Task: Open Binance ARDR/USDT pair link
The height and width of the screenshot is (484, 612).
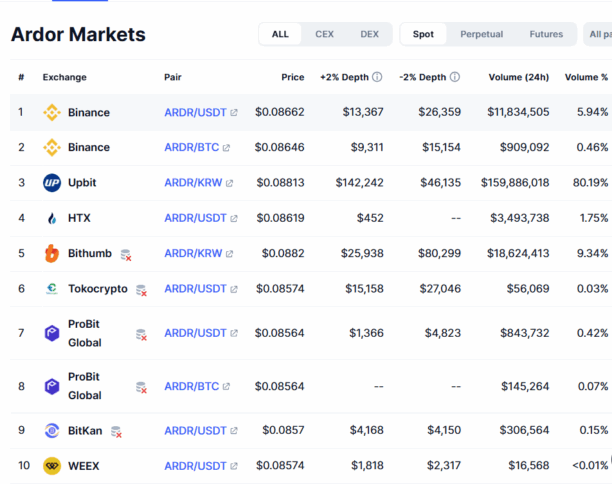Action: point(195,112)
